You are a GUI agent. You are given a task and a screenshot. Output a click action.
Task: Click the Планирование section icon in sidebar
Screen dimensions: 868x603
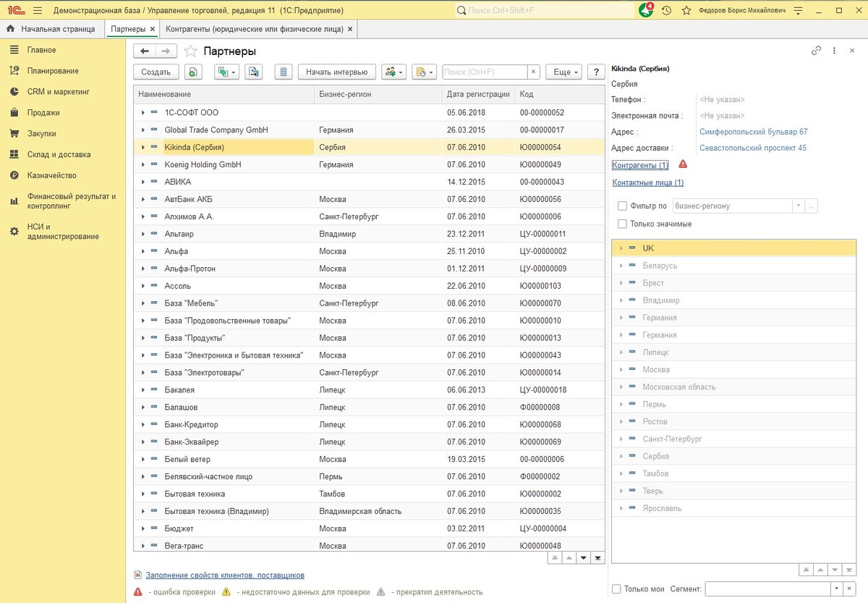pyautogui.click(x=14, y=71)
